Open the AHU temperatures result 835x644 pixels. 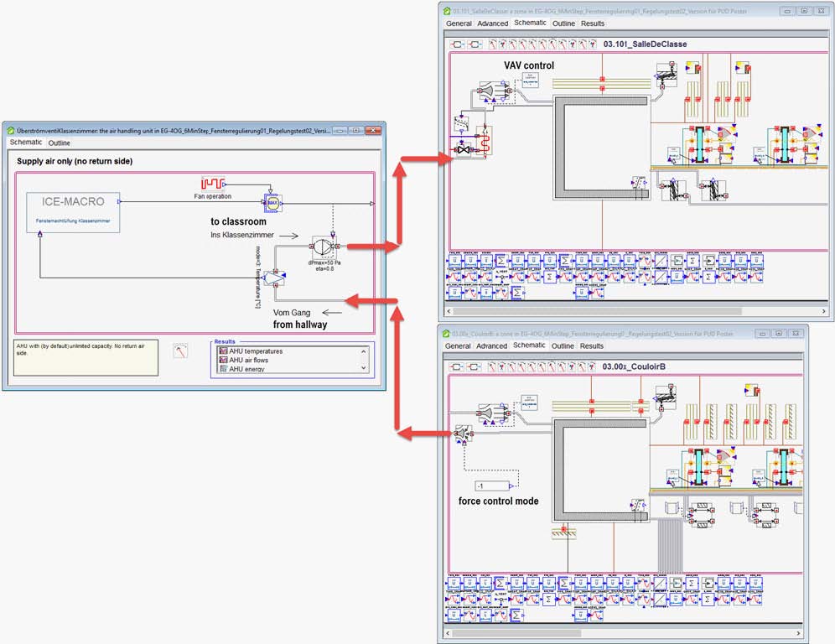pos(256,351)
